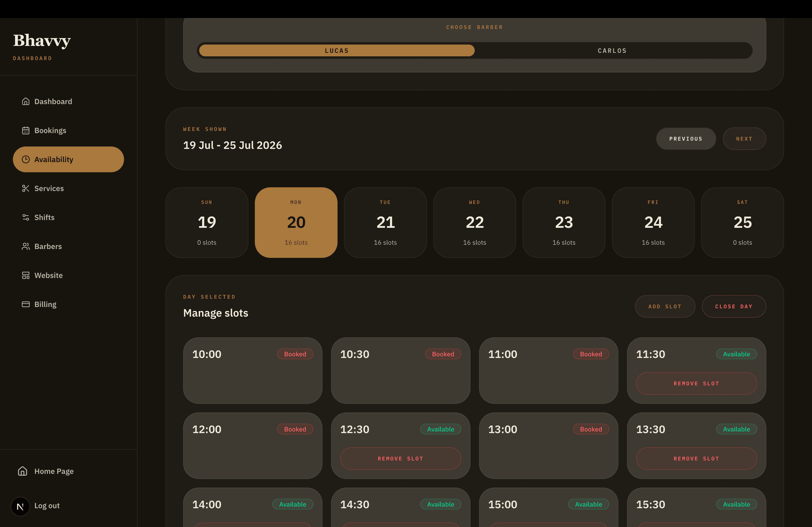812x527 pixels.
Task: Remove the 11:30 slot
Action: [696, 383]
